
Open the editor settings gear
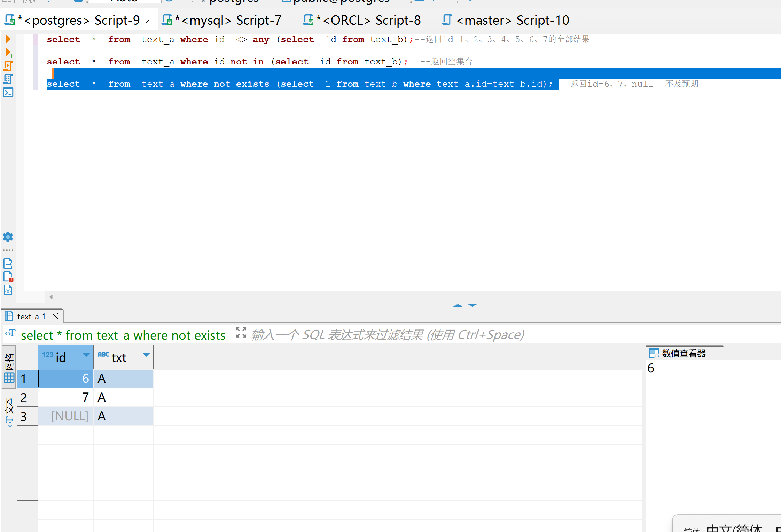point(8,237)
